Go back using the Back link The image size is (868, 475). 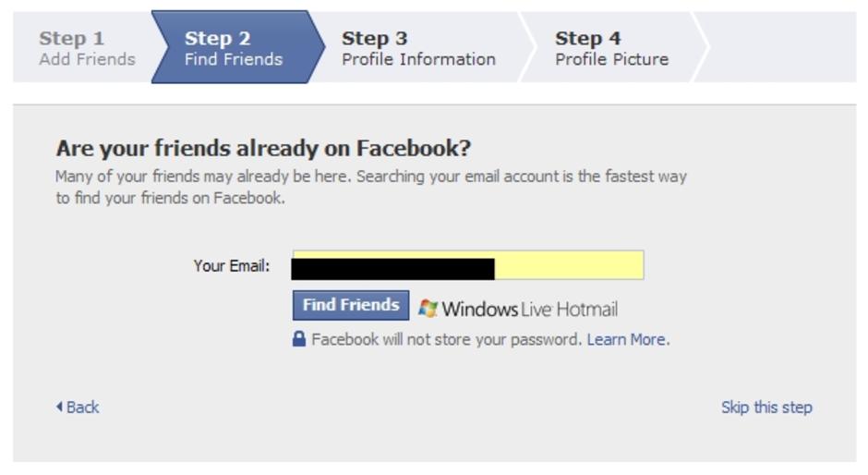(x=82, y=408)
